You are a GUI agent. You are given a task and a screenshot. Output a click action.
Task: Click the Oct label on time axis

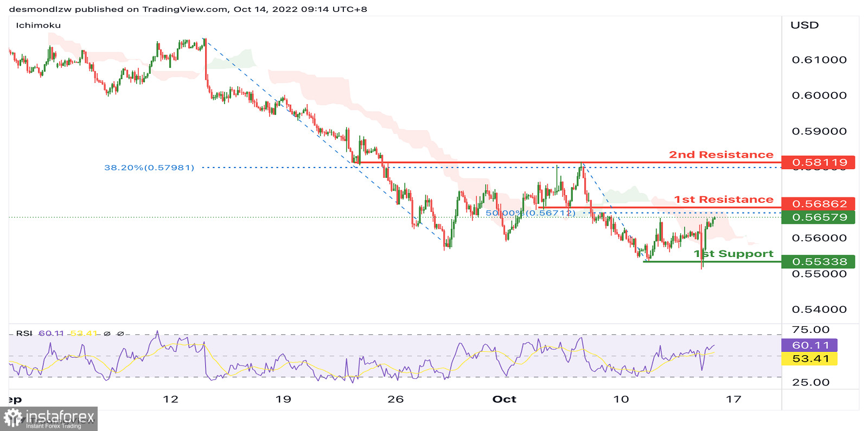(504, 400)
